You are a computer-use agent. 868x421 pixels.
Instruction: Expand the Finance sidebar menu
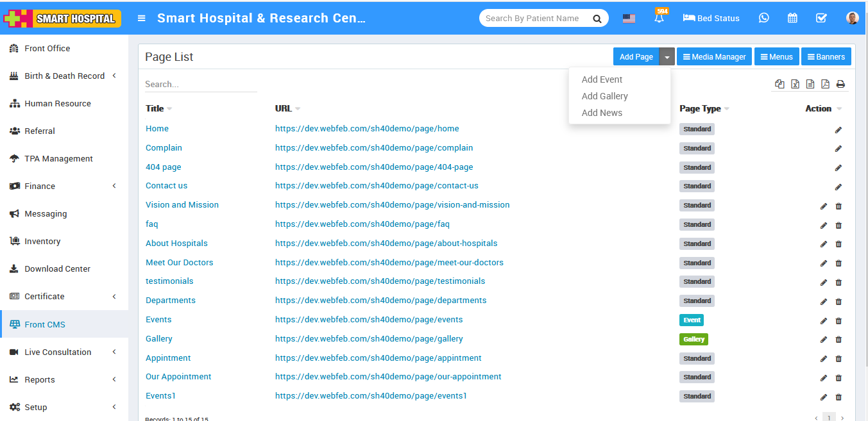(x=64, y=186)
